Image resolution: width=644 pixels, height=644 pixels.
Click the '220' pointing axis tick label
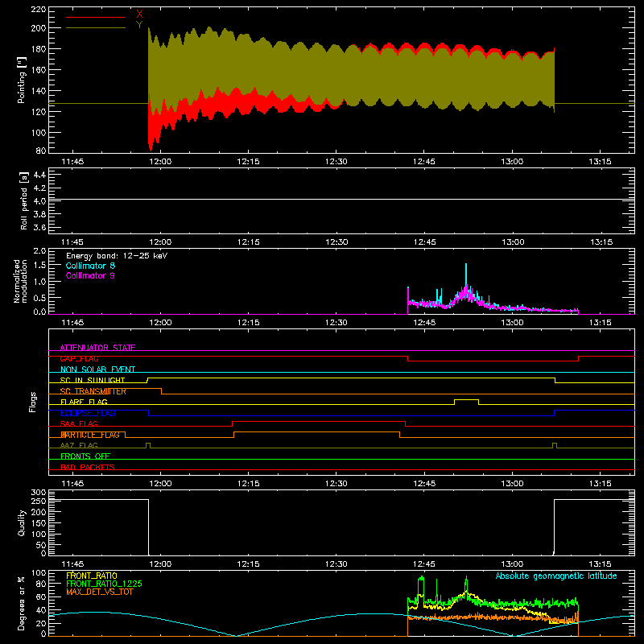tap(39, 10)
